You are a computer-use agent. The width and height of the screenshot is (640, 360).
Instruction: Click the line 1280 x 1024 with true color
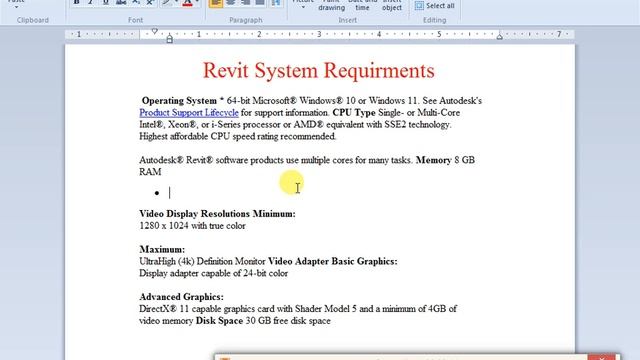pyautogui.click(x=192, y=226)
